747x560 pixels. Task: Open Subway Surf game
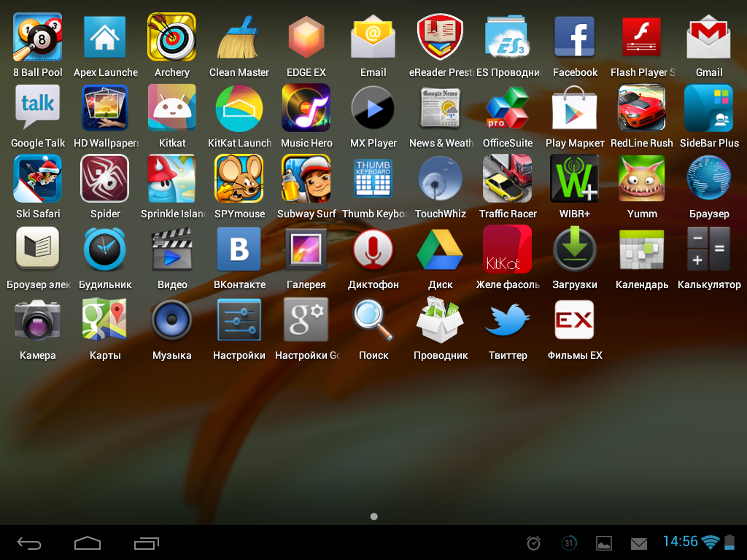(306, 179)
